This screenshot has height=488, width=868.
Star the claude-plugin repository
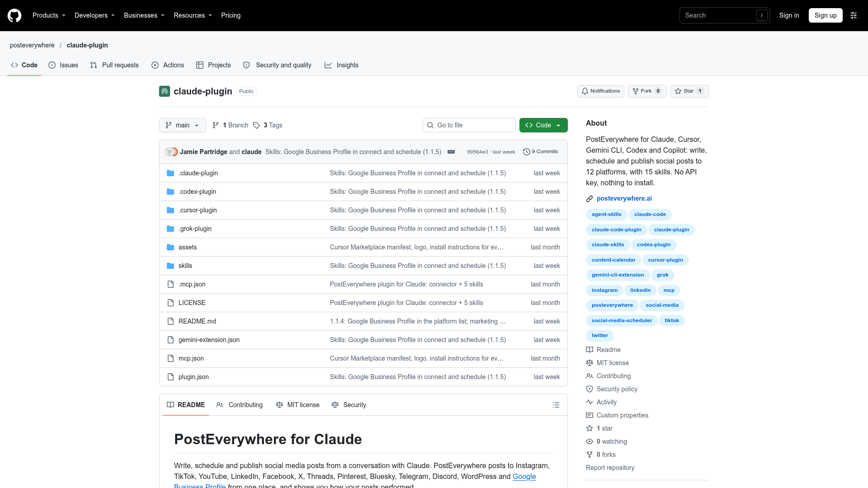click(689, 91)
